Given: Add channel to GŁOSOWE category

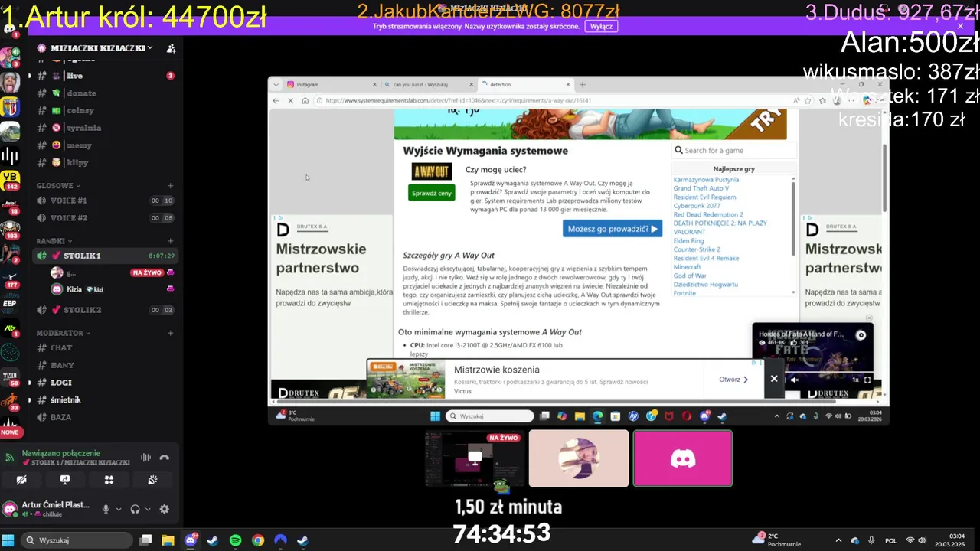Looking at the screenshot, I should pos(170,186).
